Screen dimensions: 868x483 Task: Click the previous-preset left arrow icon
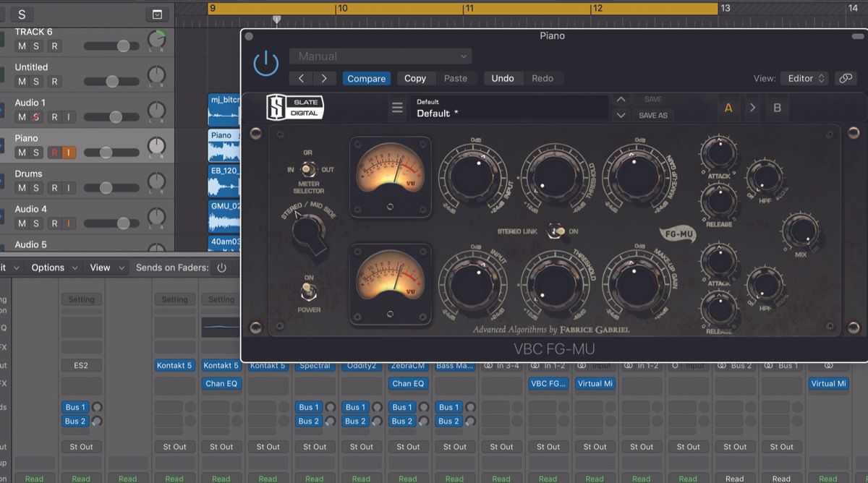click(302, 77)
